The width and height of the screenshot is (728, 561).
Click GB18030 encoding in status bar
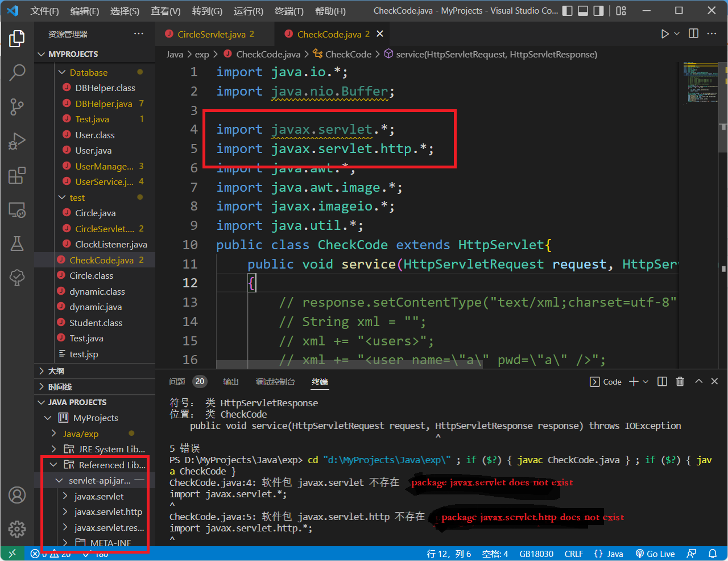point(536,554)
